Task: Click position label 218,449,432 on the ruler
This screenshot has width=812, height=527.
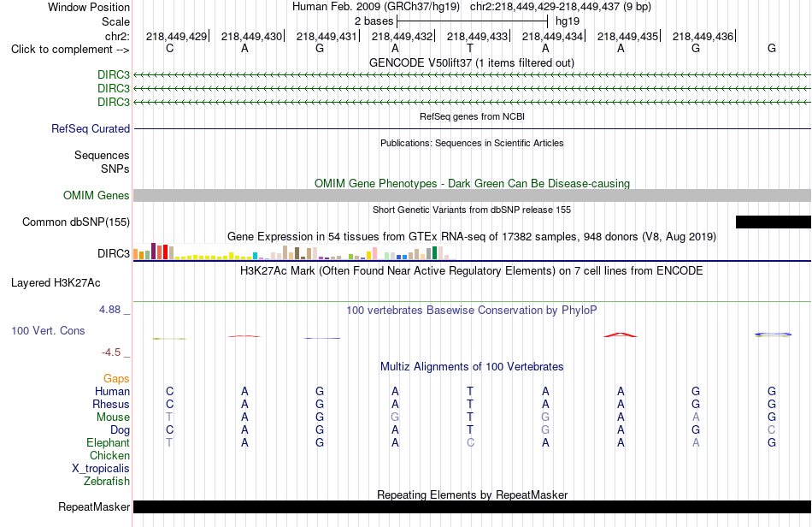Action: coord(402,36)
